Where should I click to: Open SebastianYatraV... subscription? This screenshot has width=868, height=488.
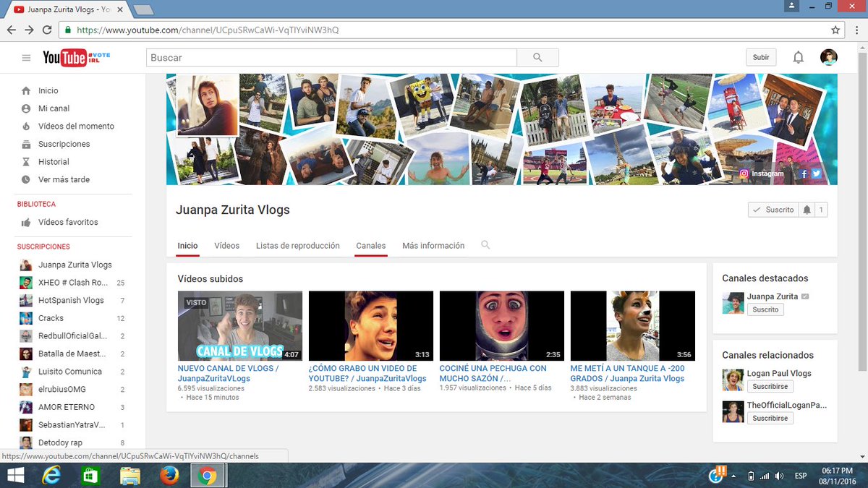pos(73,425)
